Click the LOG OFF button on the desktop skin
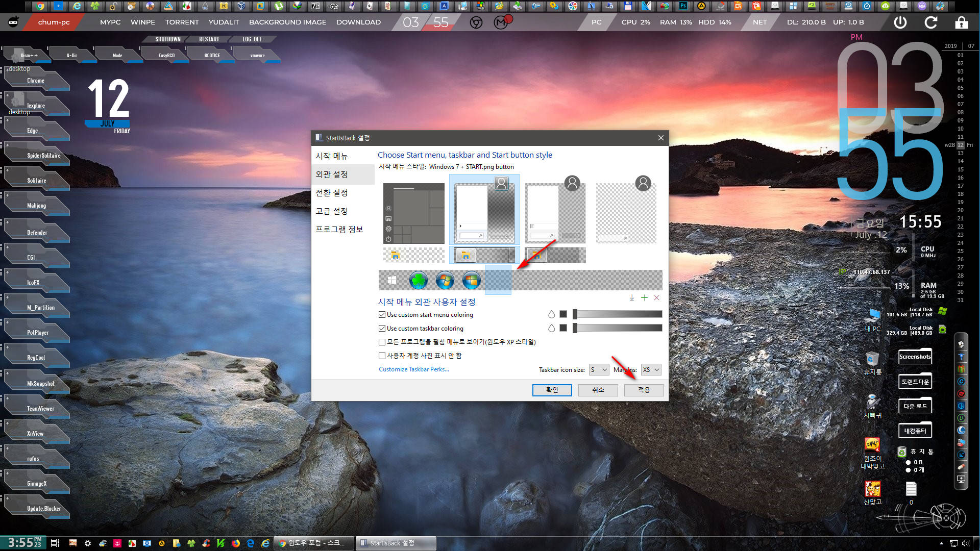Viewport: 980px width, 551px height. [x=252, y=39]
